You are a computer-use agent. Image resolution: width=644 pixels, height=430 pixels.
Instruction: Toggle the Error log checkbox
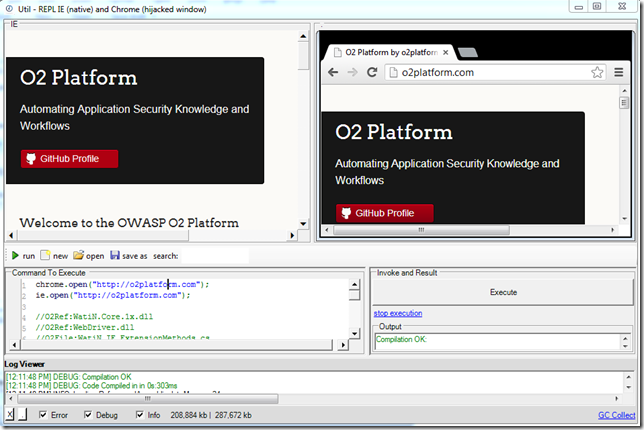[x=42, y=414]
